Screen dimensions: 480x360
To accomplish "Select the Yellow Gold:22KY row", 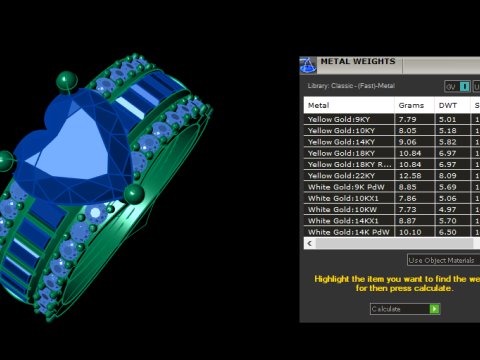I will (392, 176).
